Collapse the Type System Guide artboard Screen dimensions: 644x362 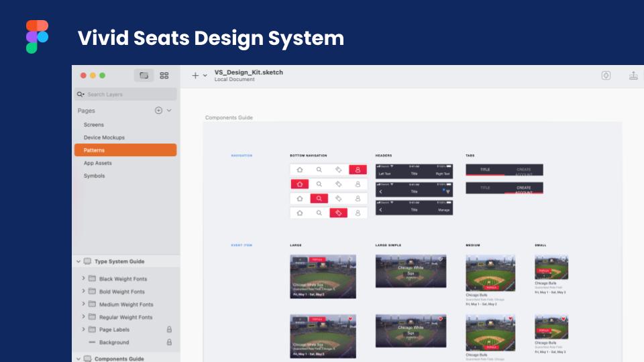pyautogui.click(x=78, y=261)
